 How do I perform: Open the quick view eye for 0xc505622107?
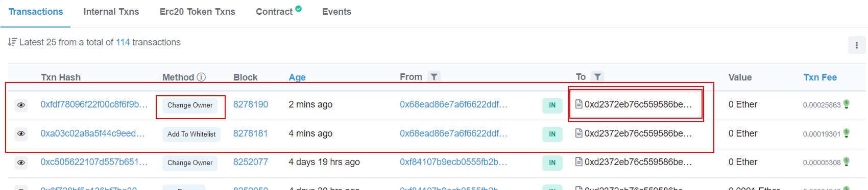tap(21, 162)
